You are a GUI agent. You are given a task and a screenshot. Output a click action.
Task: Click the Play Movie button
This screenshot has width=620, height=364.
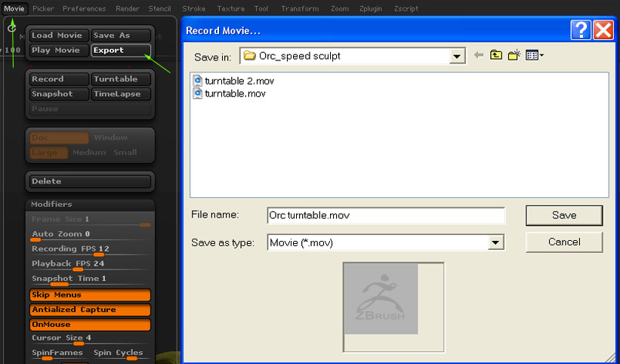(59, 50)
